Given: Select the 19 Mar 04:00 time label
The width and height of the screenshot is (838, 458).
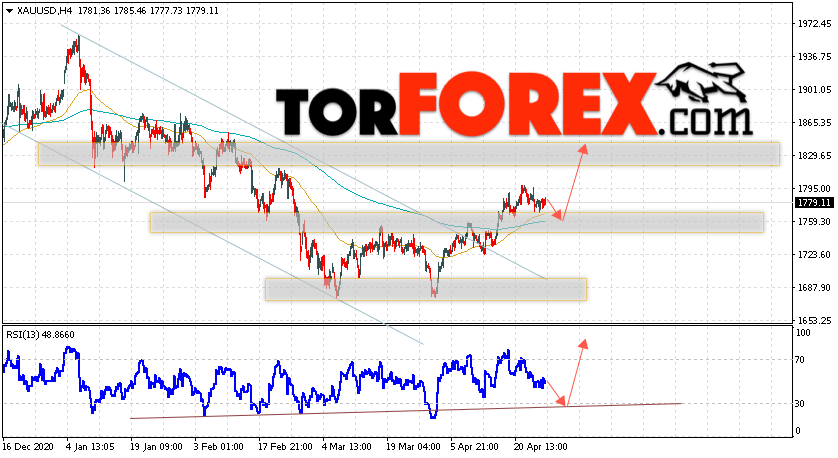Looking at the screenshot, I should (x=413, y=446).
